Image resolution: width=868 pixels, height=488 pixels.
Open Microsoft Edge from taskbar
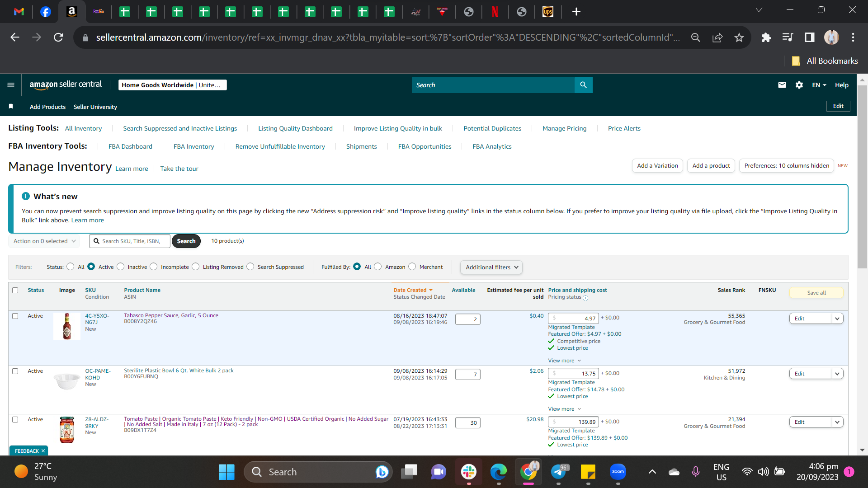click(x=499, y=472)
